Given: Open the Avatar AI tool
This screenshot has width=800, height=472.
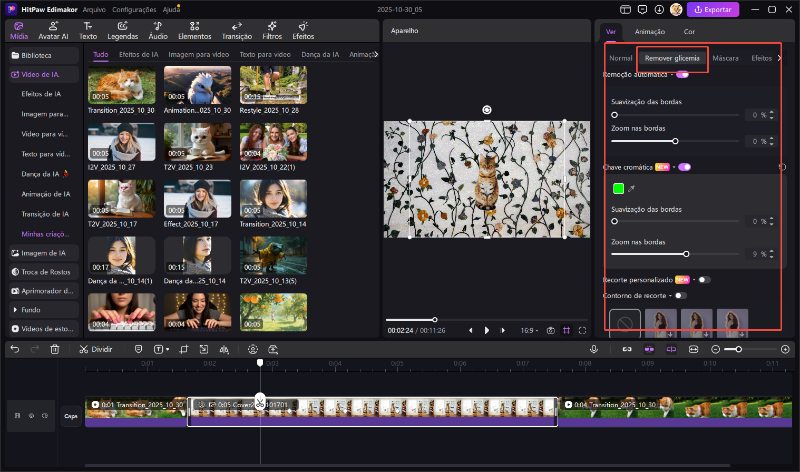Looking at the screenshot, I should [x=53, y=31].
